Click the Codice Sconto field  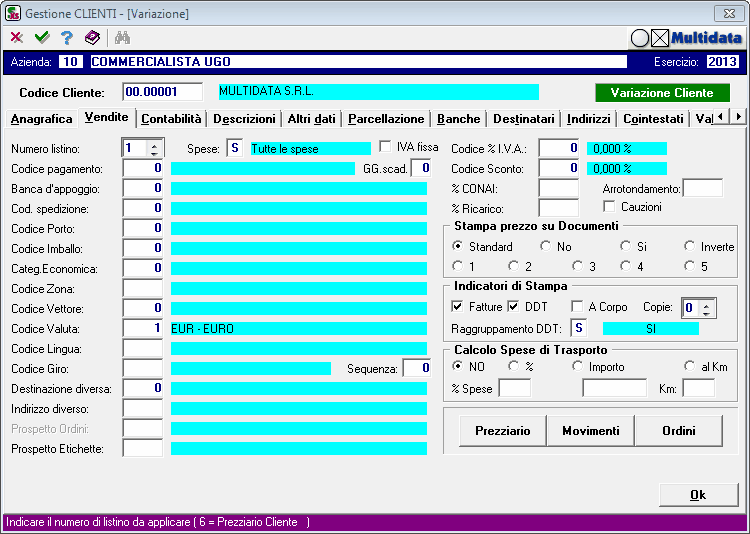pos(559,168)
